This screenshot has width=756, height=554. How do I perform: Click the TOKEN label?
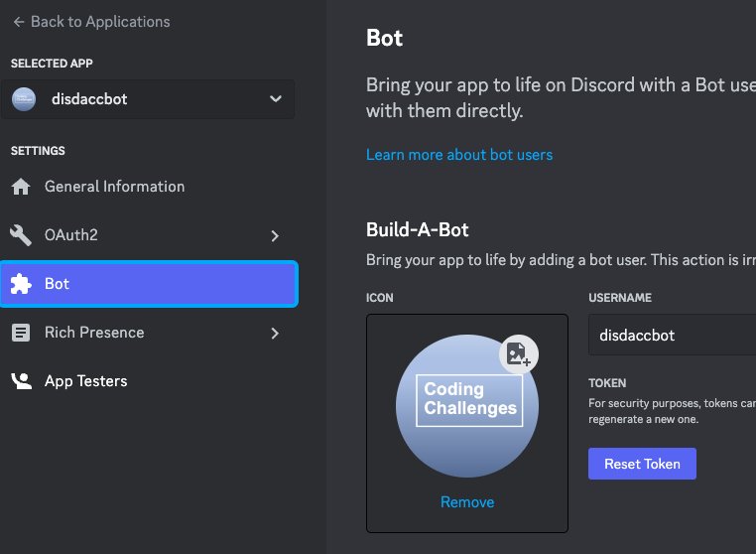(607, 383)
